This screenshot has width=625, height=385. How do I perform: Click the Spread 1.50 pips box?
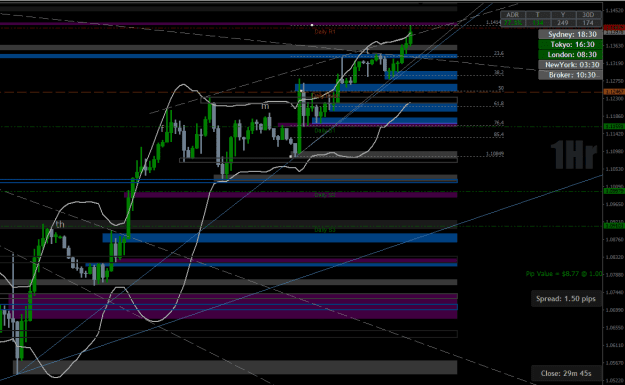coord(566,299)
